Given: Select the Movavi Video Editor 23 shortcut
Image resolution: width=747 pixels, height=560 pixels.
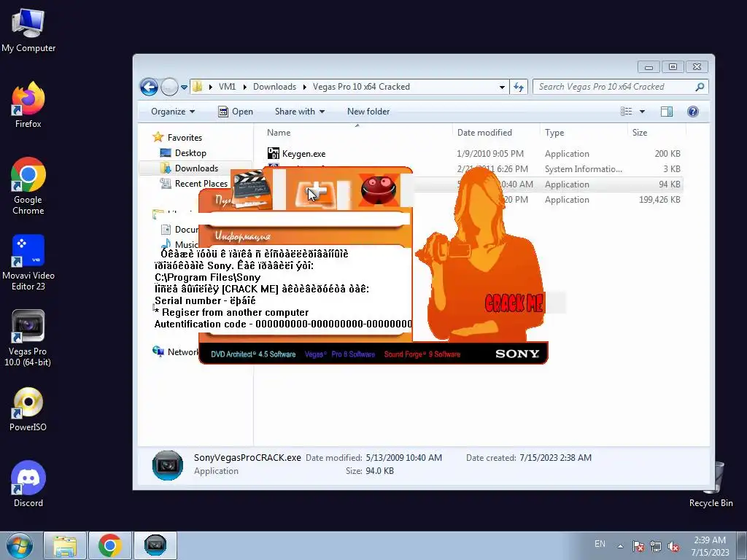Looking at the screenshot, I should click(28, 262).
